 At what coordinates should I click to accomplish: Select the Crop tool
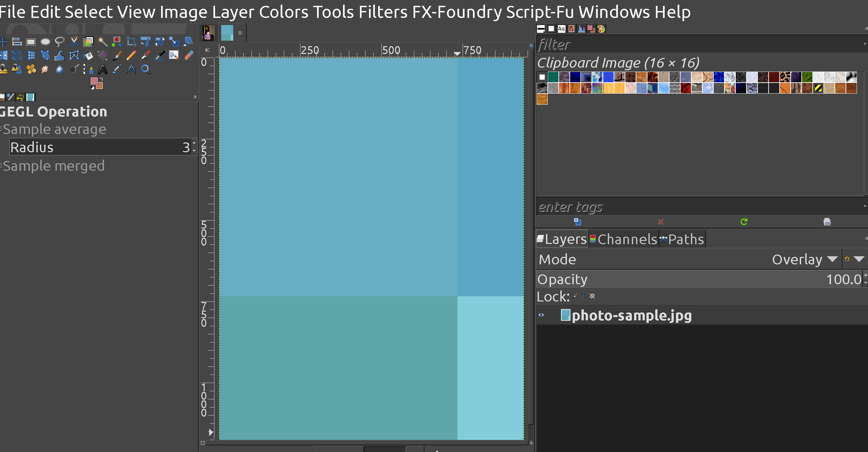point(131,42)
